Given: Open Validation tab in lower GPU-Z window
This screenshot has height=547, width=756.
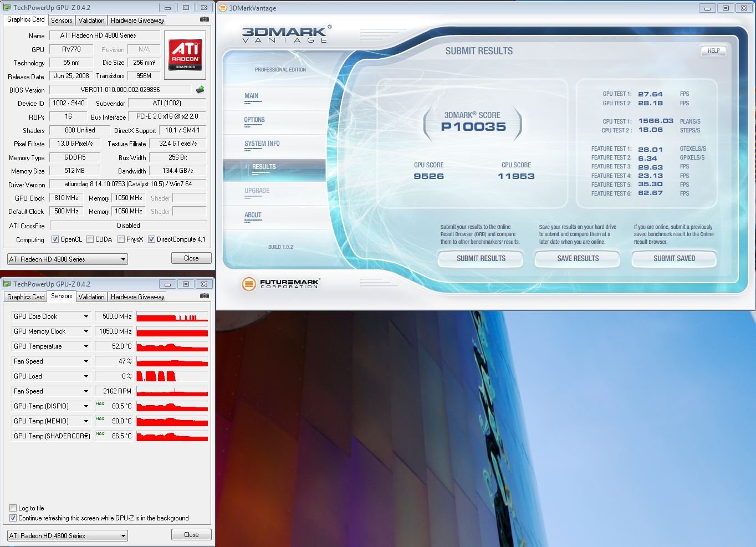Looking at the screenshot, I should (91, 296).
